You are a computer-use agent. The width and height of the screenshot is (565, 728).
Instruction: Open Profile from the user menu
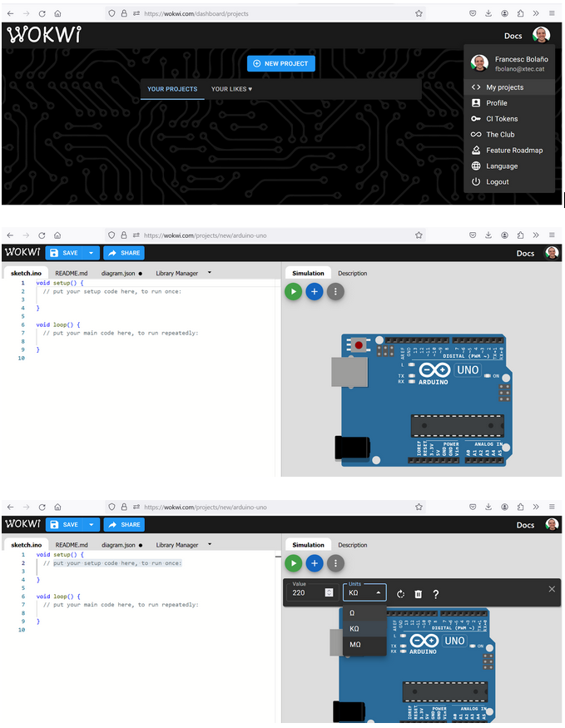[496, 103]
